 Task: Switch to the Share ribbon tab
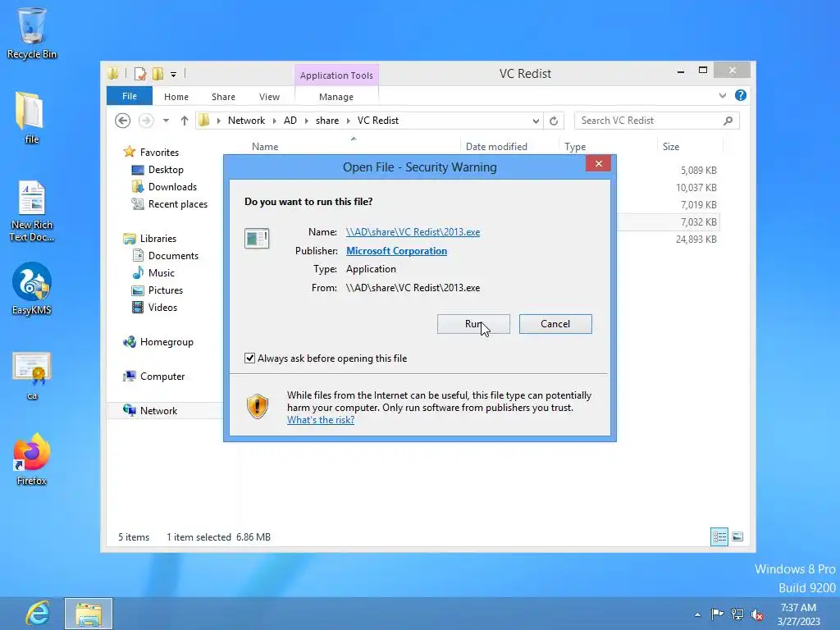click(223, 97)
